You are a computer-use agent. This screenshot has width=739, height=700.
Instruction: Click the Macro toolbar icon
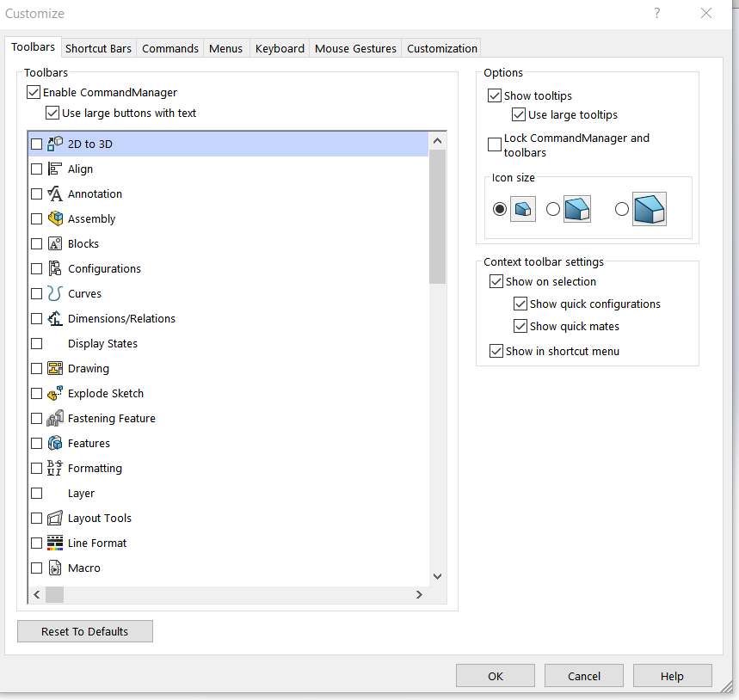(55, 568)
